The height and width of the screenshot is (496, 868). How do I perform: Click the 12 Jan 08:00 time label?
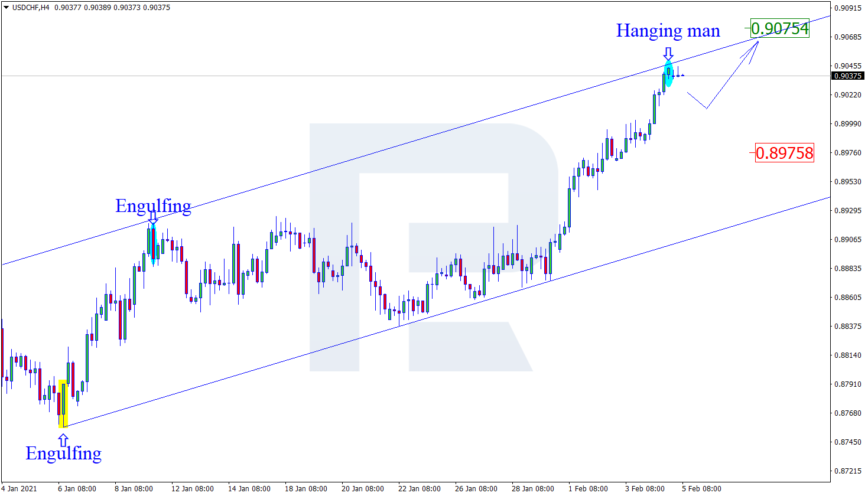click(193, 489)
